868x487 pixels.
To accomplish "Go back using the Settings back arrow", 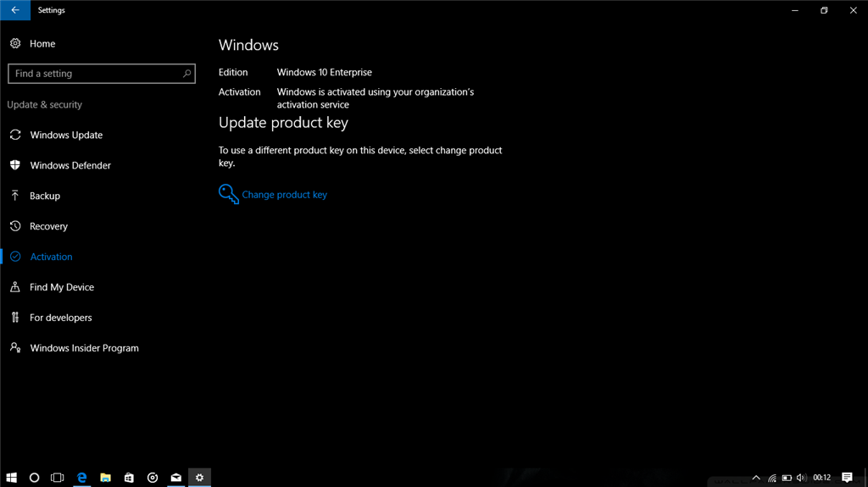I will [15, 10].
